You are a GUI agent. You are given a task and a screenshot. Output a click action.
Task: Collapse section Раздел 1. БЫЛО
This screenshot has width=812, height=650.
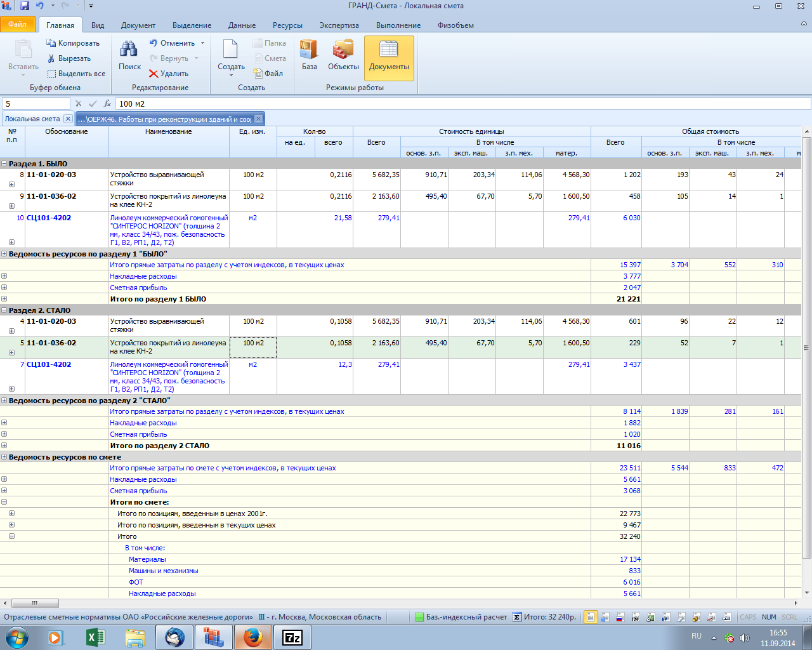[x=4, y=164]
